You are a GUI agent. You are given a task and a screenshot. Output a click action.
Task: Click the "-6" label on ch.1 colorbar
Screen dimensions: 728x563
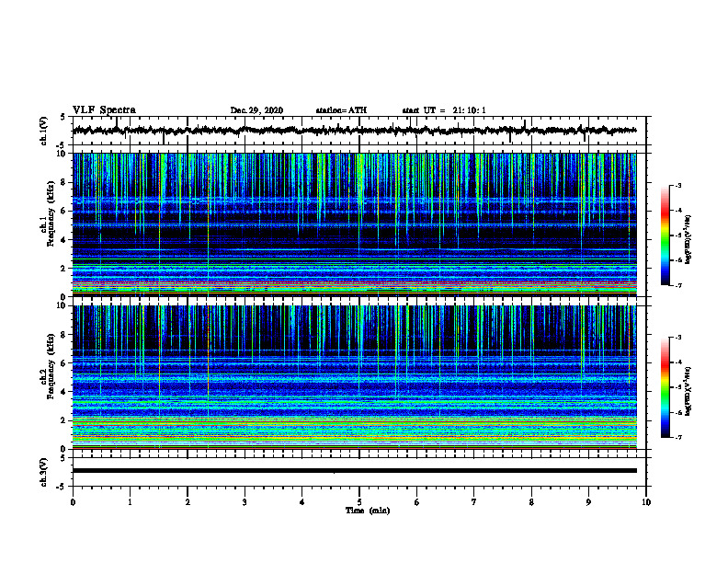point(678,260)
